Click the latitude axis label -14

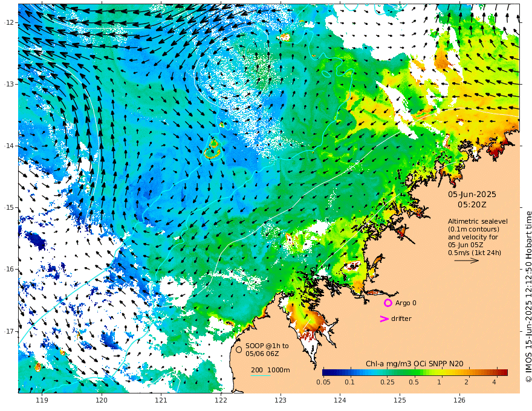click(9, 146)
